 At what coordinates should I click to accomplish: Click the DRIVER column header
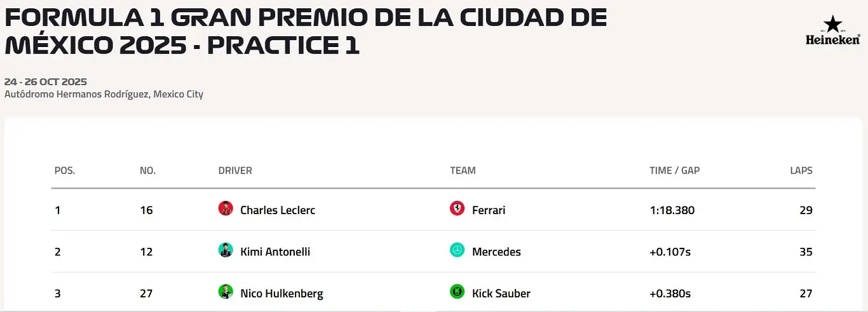pyautogui.click(x=235, y=170)
